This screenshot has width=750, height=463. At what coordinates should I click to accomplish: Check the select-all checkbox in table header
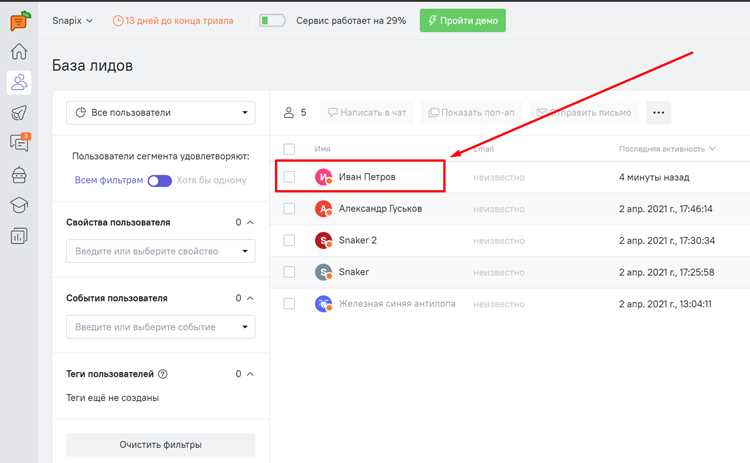pyautogui.click(x=289, y=149)
